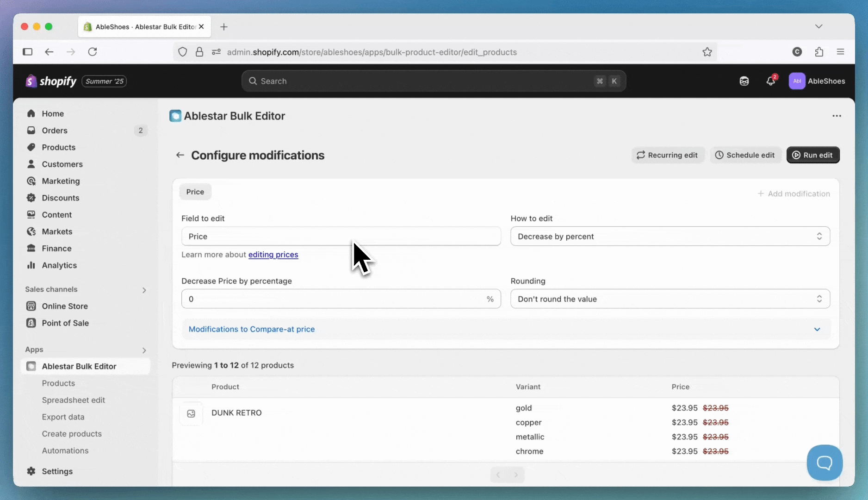Open the Rounding dropdown
Screen dimensions: 868x500
coord(670,299)
